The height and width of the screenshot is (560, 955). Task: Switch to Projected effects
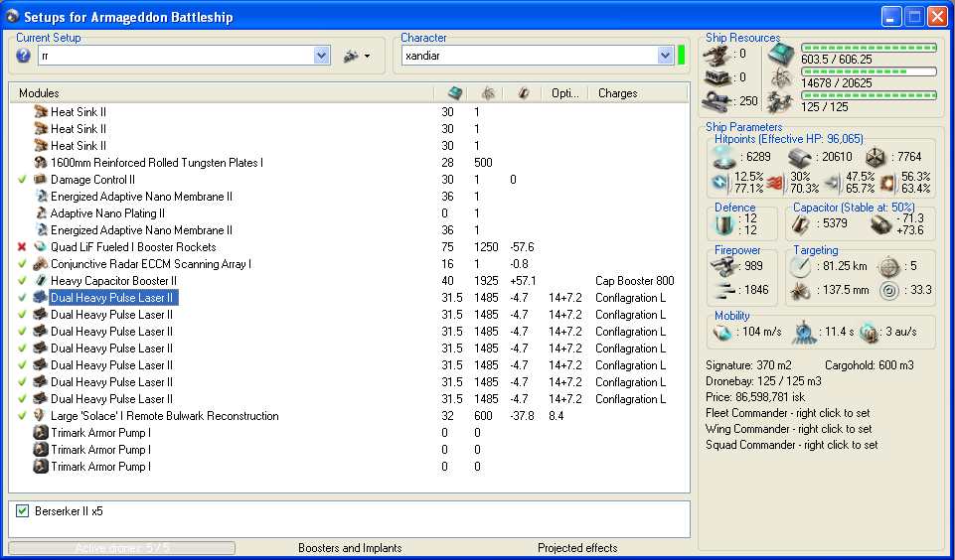click(576, 548)
